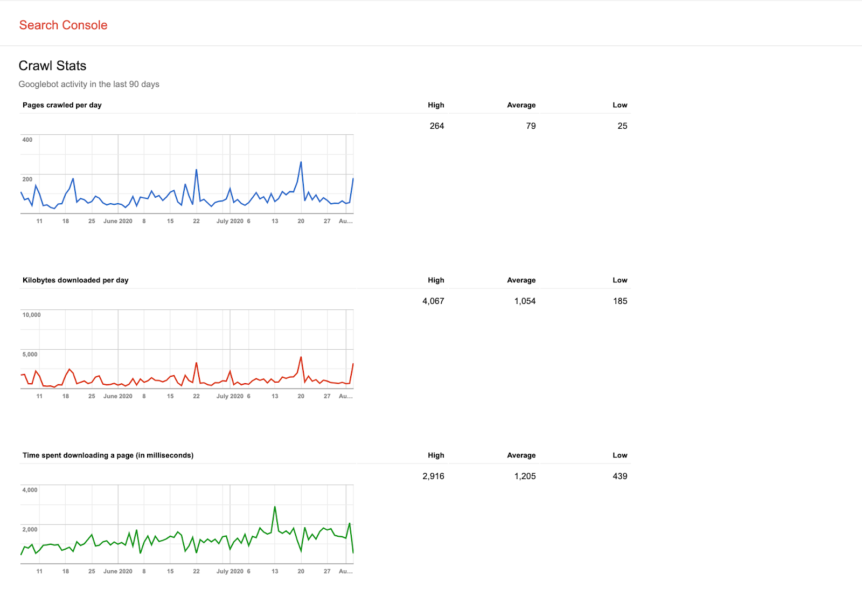Screen dimensions: 862x616
Task: Select the pages crawled High value 264
Action: [x=436, y=126]
